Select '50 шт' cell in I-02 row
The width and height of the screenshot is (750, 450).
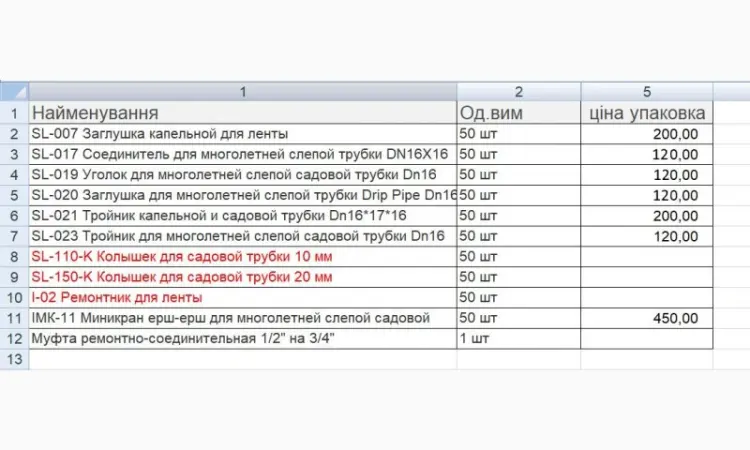[x=519, y=297]
